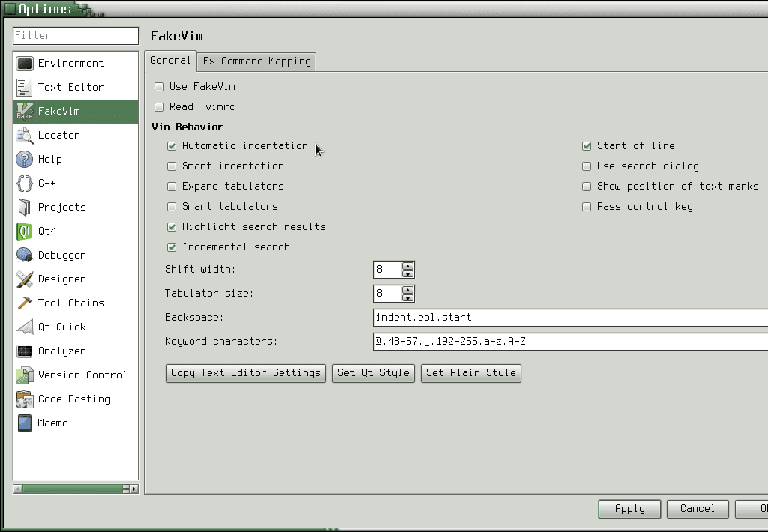Viewport: 768px width, 532px height.
Task: Select the Debugger bug icon
Action: click(x=25, y=255)
